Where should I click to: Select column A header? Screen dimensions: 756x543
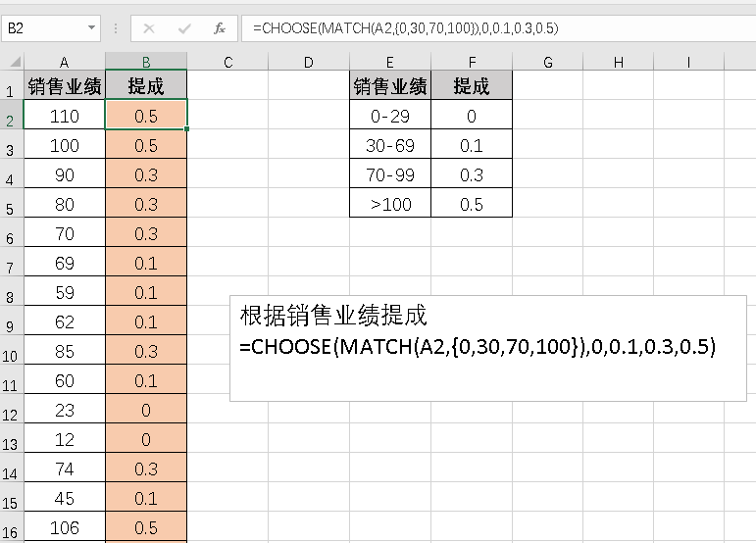coord(65,62)
